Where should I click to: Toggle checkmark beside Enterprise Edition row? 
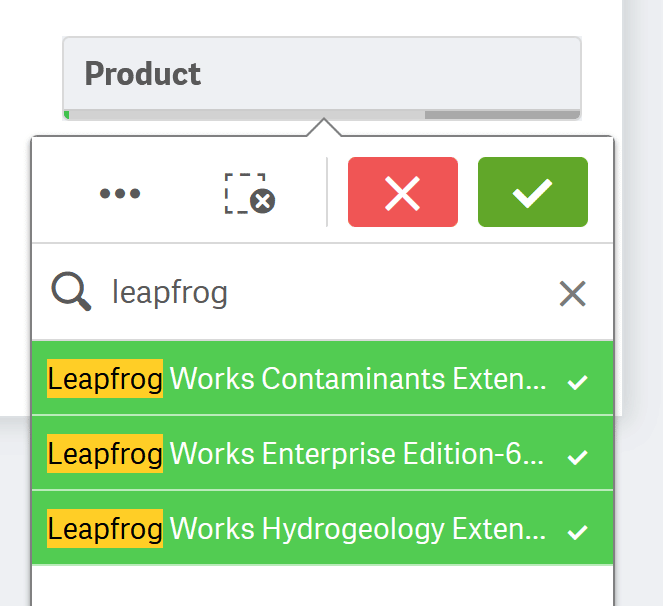(577, 457)
